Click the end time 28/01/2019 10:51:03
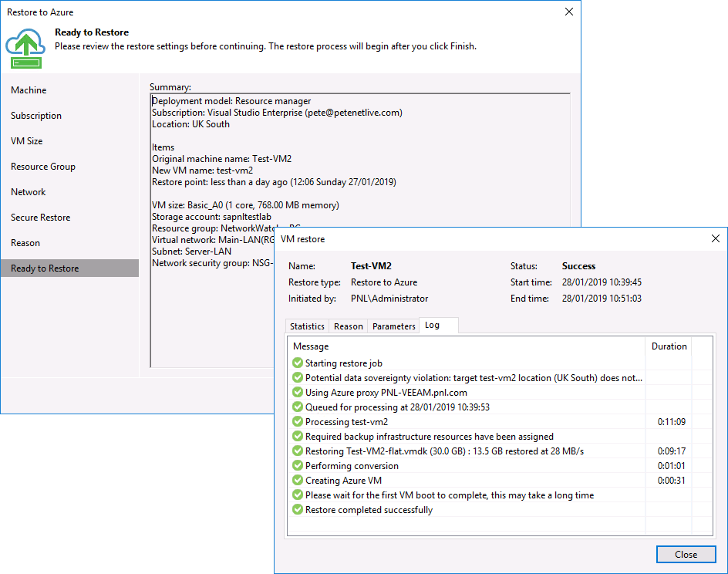 602,299
